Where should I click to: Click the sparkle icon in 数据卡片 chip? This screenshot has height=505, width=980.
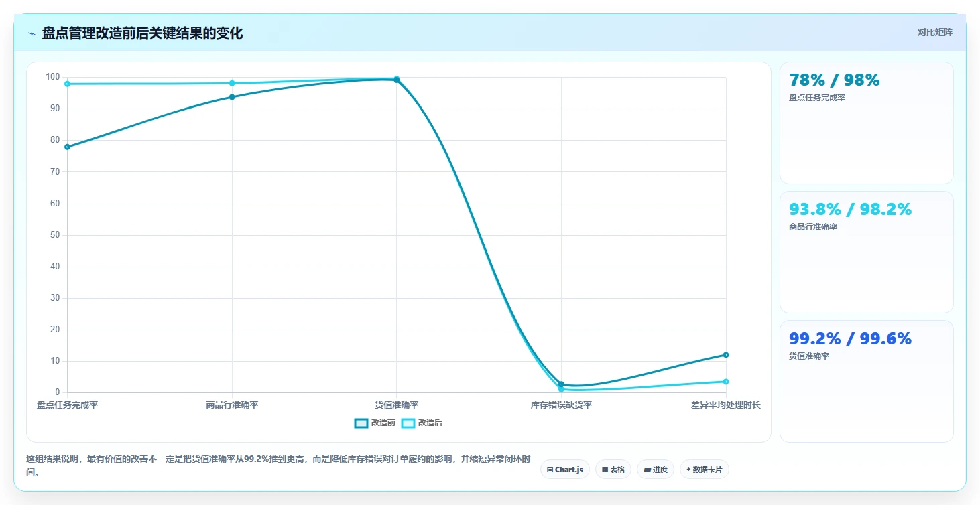[688, 470]
